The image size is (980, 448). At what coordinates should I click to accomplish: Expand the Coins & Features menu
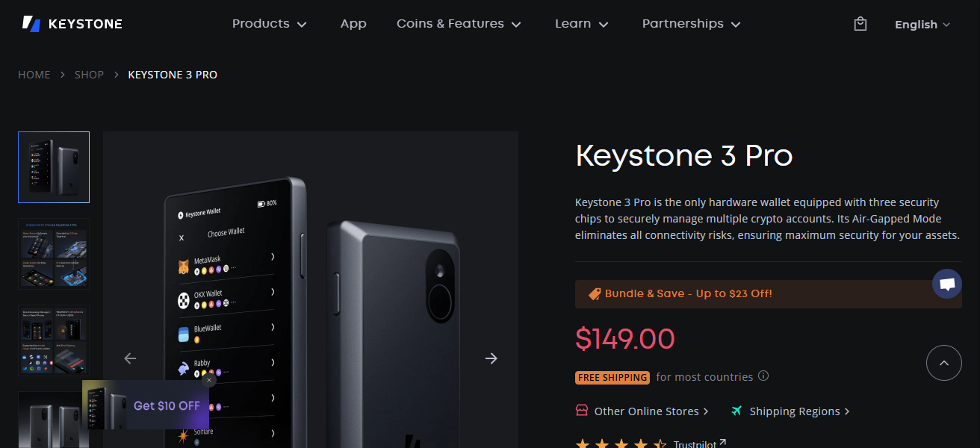click(x=458, y=23)
